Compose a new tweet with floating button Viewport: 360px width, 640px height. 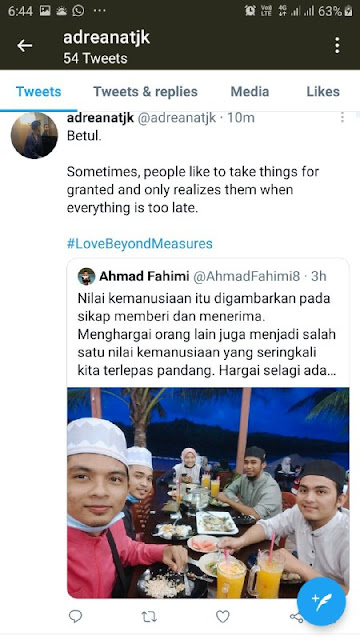click(x=321, y=601)
